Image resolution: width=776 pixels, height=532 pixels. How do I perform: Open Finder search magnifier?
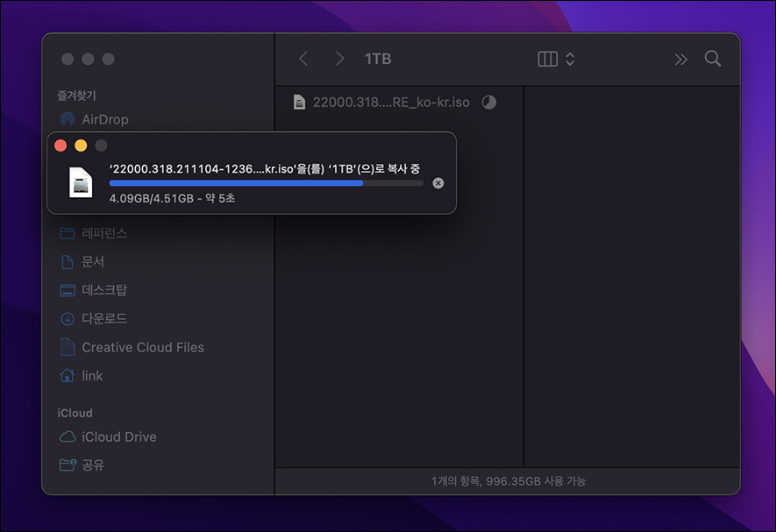tap(713, 59)
